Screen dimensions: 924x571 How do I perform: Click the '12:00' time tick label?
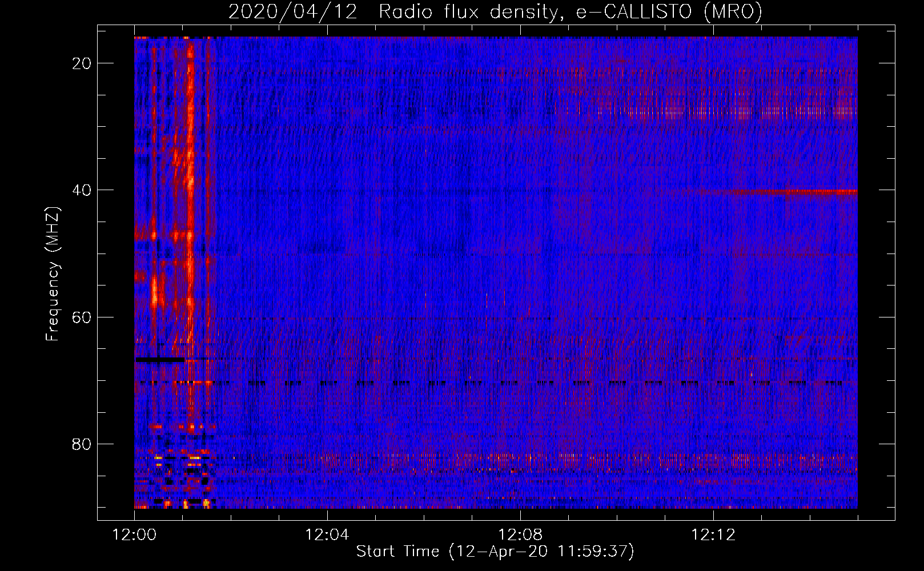click(x=134, y=535)
